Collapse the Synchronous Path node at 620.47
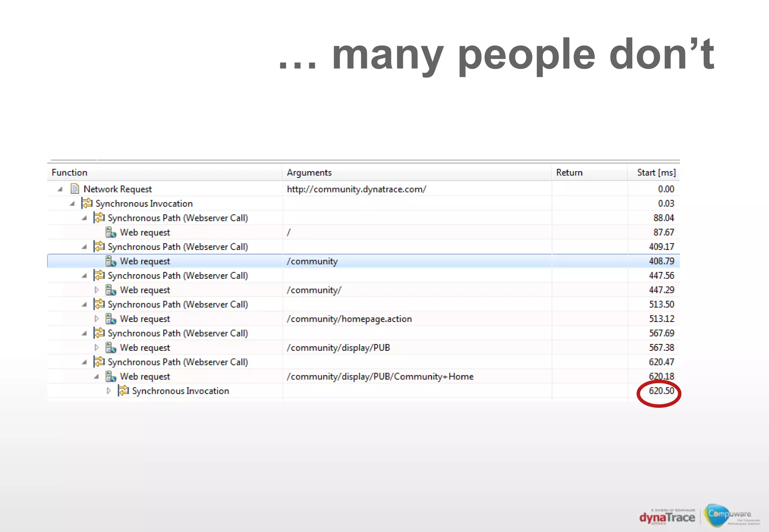The height and width of the screenshot is (532, 769). [84, 362]
